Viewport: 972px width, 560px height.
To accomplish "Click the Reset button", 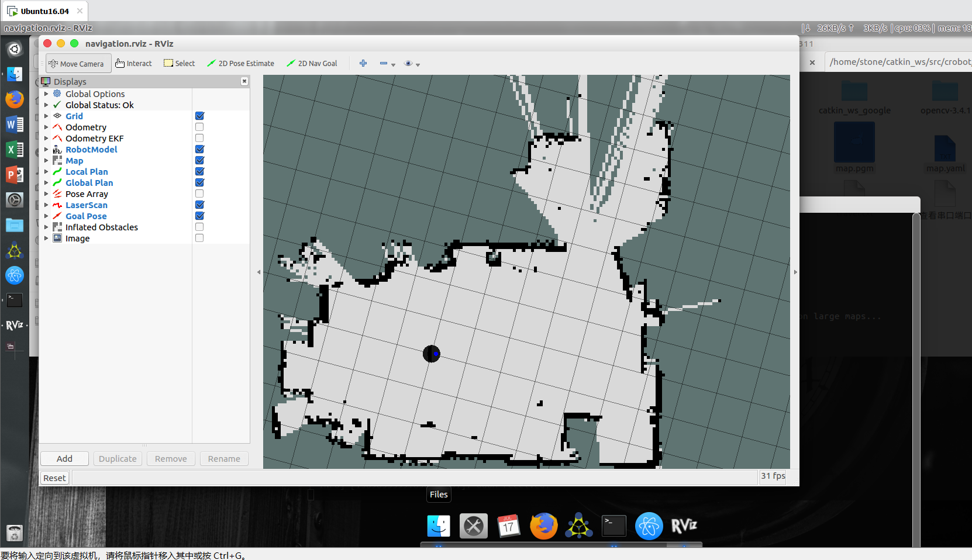I will click(x=54, y=478).
